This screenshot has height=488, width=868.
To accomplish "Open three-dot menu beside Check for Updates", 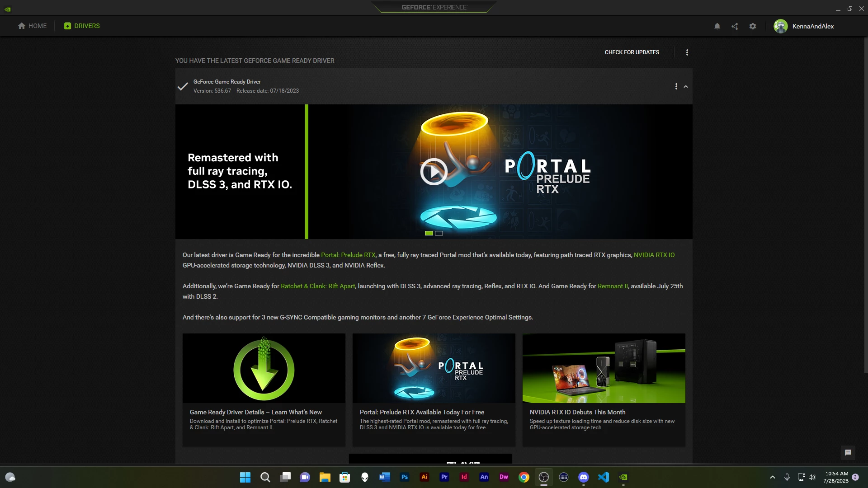I will 687,52.
